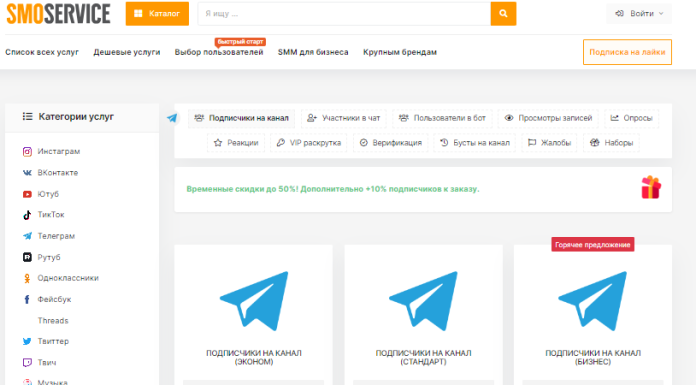Open the Каталог menu button
Screen dimensions: 696x385
click(157, 14)
